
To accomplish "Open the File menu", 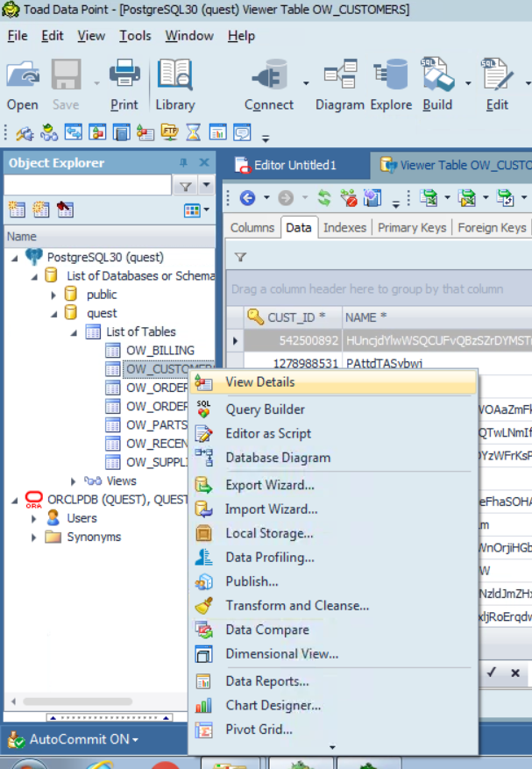I will coord(18,36).
